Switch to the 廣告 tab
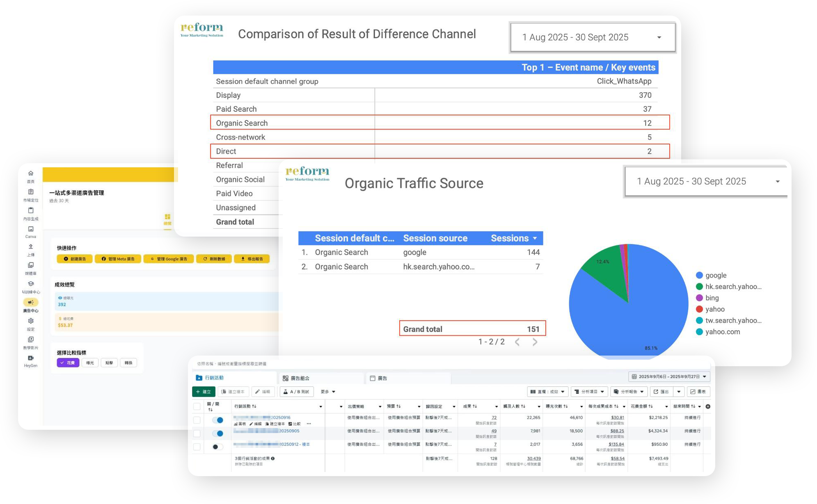 coord(378,378)
